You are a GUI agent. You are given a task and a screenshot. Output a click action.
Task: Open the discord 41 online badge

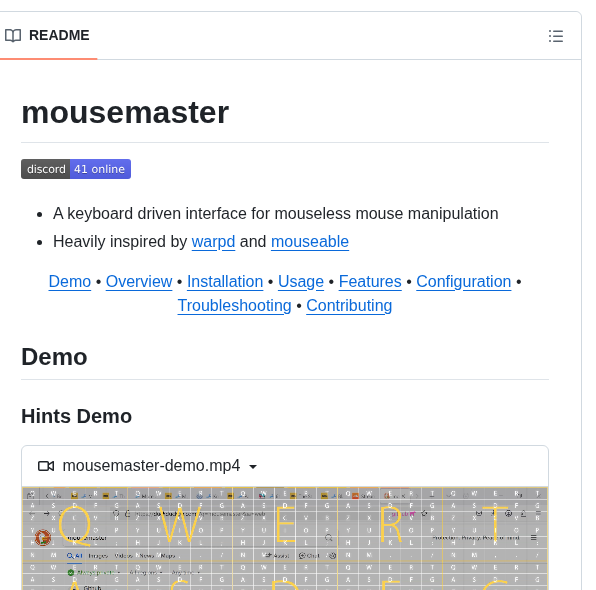[x=76, y=169]
